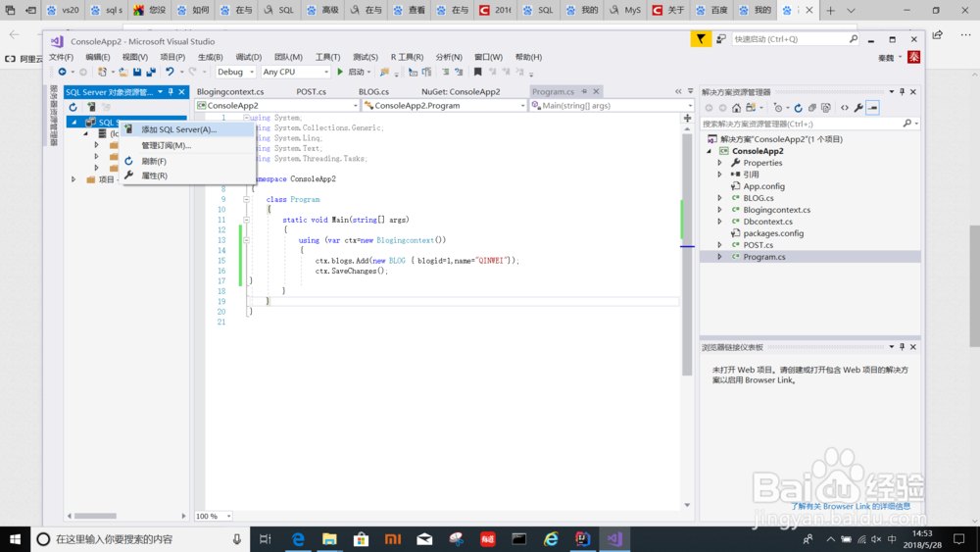
Task: Toggle pin on Browser Link dashboard panel
Action: (x=902, y=347)
